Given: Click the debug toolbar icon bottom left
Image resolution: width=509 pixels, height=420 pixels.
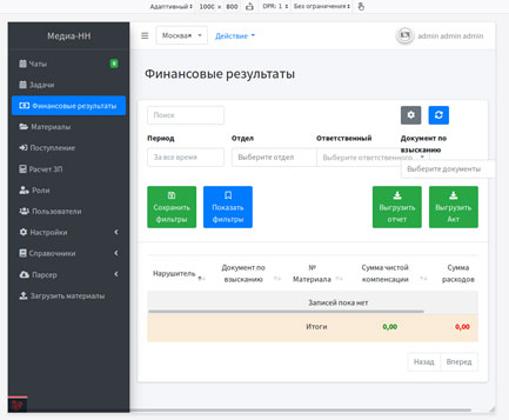Looking at the screenshot, I should pos(17,405).
